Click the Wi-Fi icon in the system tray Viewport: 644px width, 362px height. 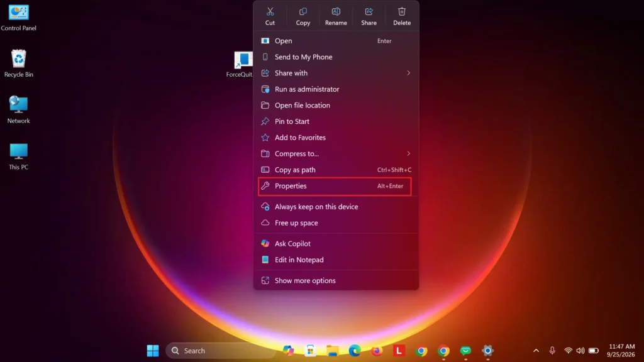[568, 351]
